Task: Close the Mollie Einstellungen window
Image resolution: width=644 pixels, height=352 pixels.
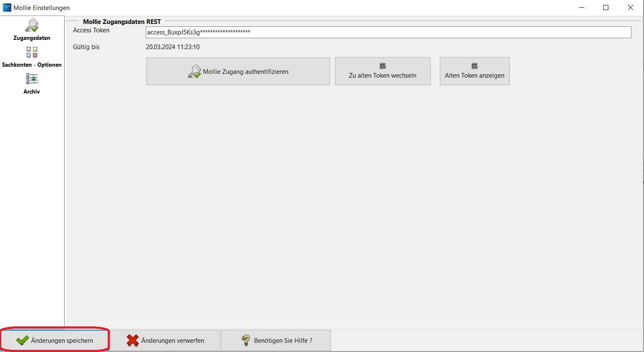Action: 631,8
